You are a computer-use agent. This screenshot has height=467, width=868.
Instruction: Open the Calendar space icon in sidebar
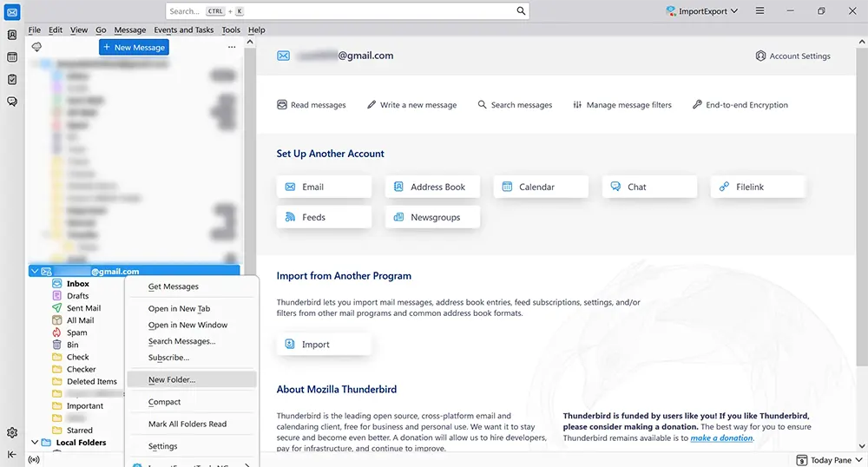pos(12,57)
